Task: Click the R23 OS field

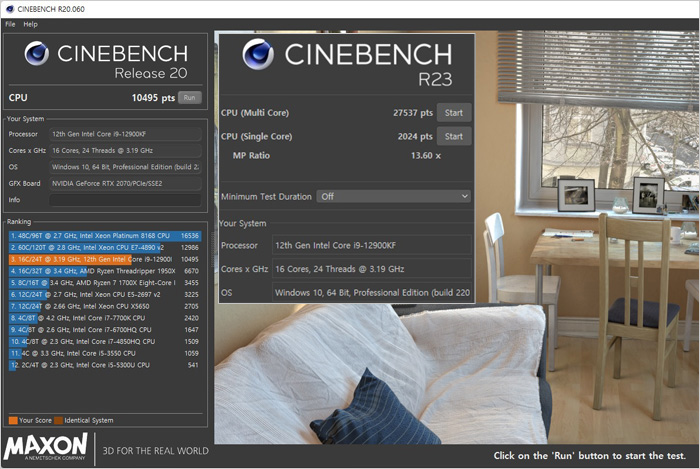Action: click(x=371, y=292)
